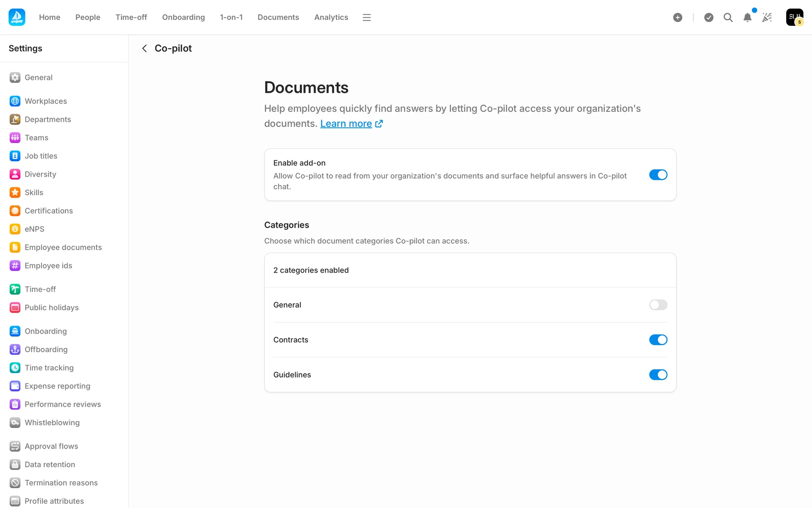Open the notifications bell

(747, 17)
